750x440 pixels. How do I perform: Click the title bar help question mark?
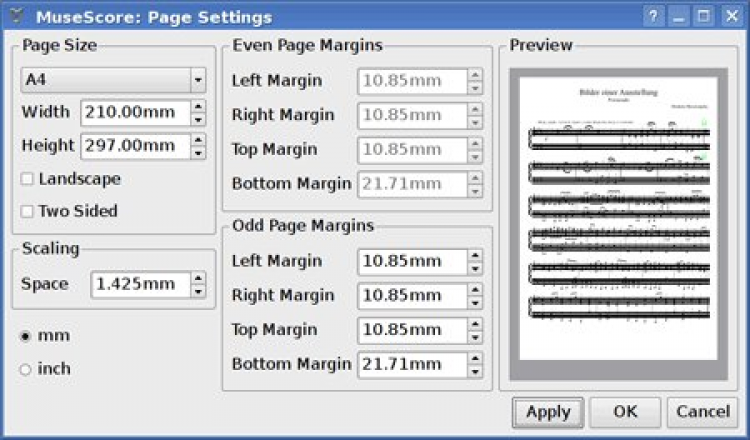click(653, 17)
